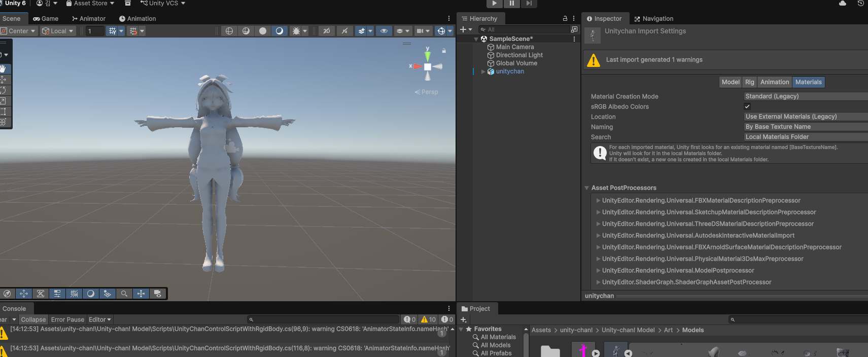Click the snap increment value field
868x357 pixels.
point(95,31)
